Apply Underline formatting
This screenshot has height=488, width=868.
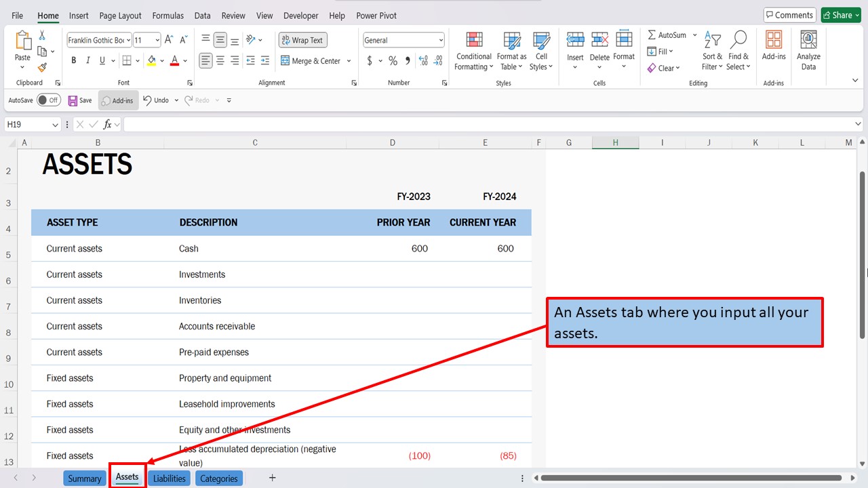tap(102, 60)
